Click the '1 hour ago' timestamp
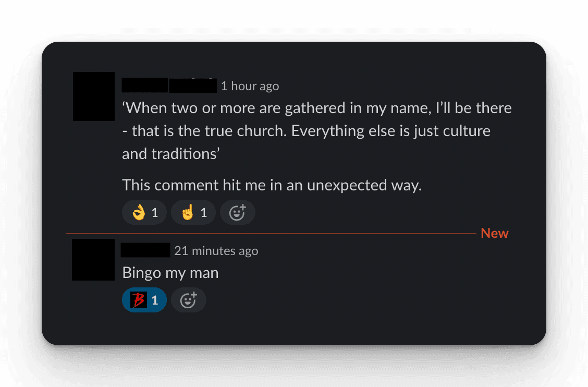588x387 pixels. pos(250,86)
